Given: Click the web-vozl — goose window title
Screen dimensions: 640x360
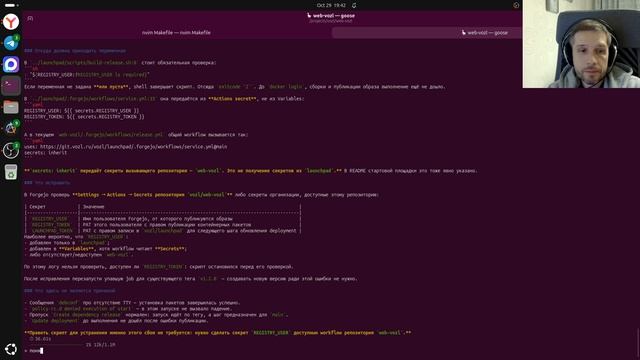Looking at the screenshot, I should [x=331, y=16].
